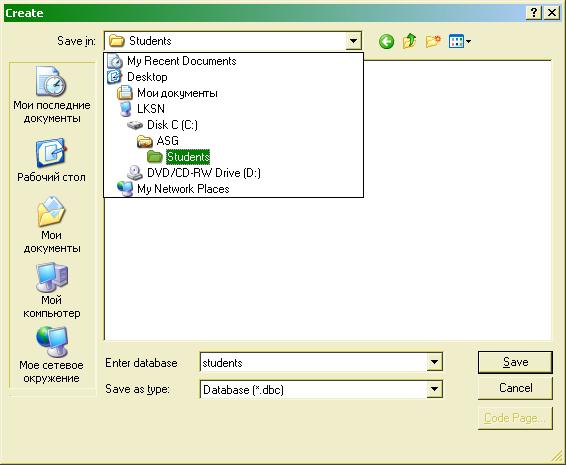
Task: Open Мои последние документы in places bar
Action: (51, 95)
